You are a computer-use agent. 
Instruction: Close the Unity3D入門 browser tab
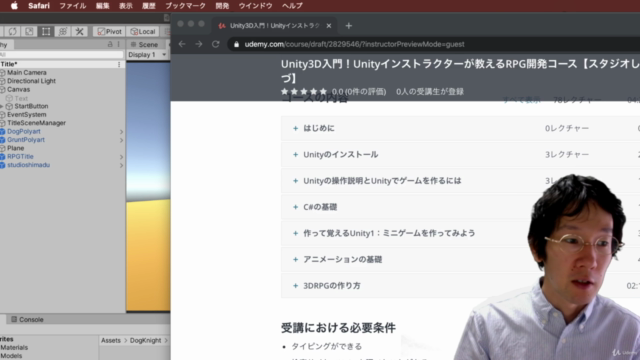pyautogui.click(x=329, y=26)
